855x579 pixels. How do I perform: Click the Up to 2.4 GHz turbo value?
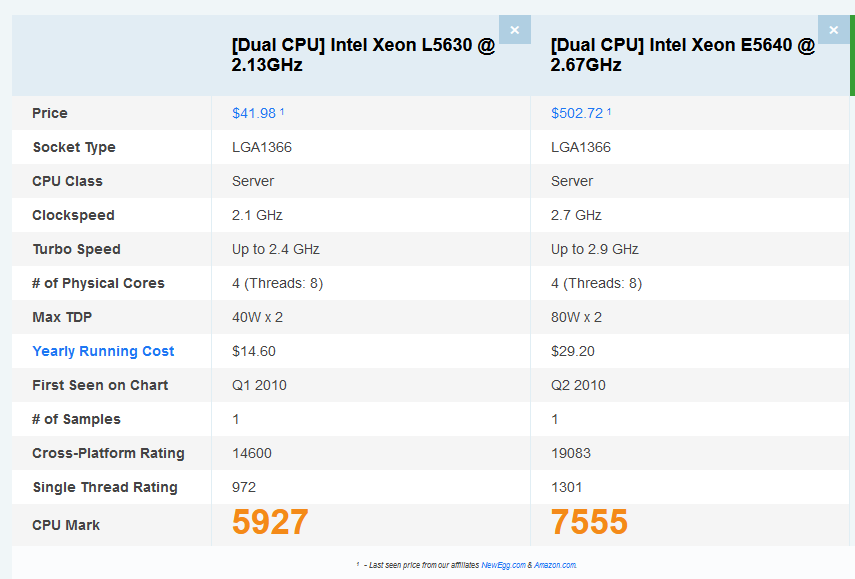[x=275, y=249]
